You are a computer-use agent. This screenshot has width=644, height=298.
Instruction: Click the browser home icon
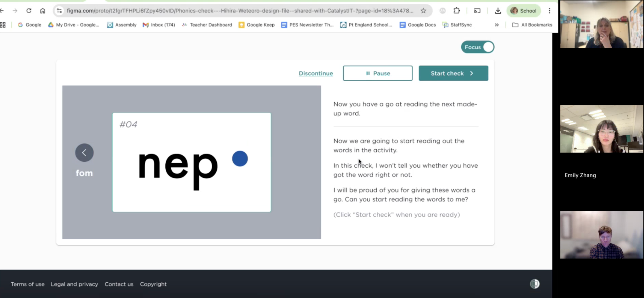(x=43, y=11)
